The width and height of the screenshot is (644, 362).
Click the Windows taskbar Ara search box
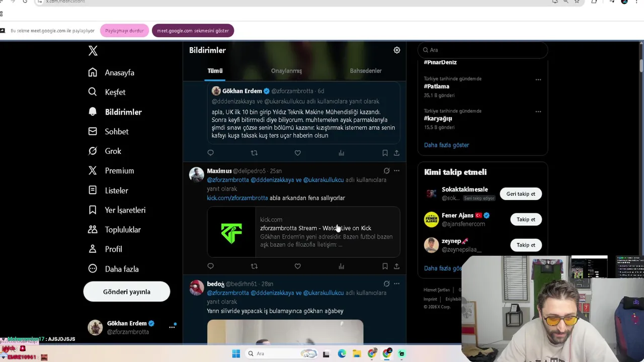(x=282, y=353)
